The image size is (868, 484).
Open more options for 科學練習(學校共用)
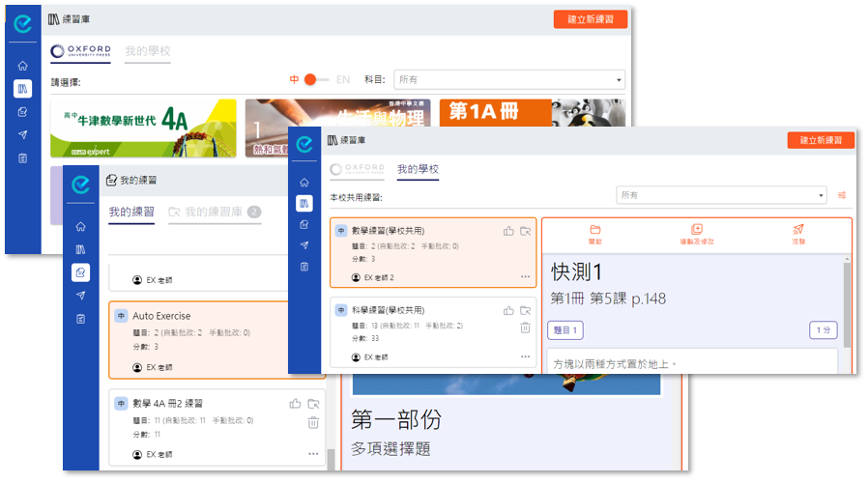tap(525, 356)
